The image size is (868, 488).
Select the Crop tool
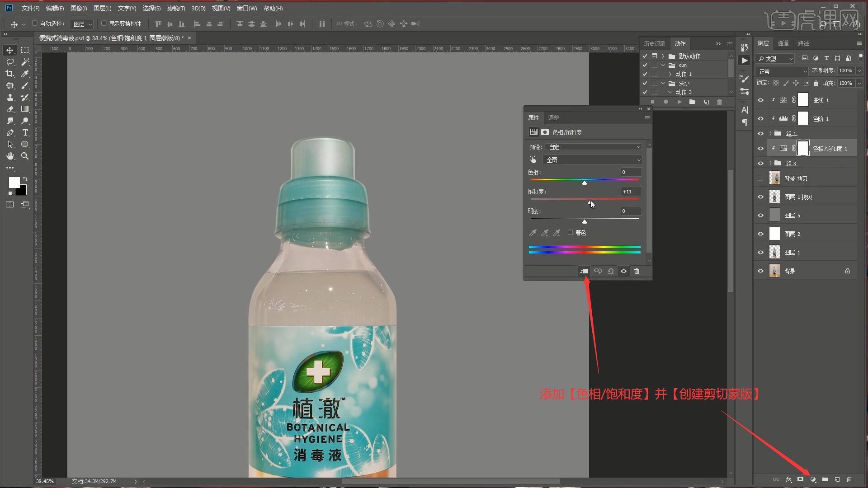(x=9, y=74)
